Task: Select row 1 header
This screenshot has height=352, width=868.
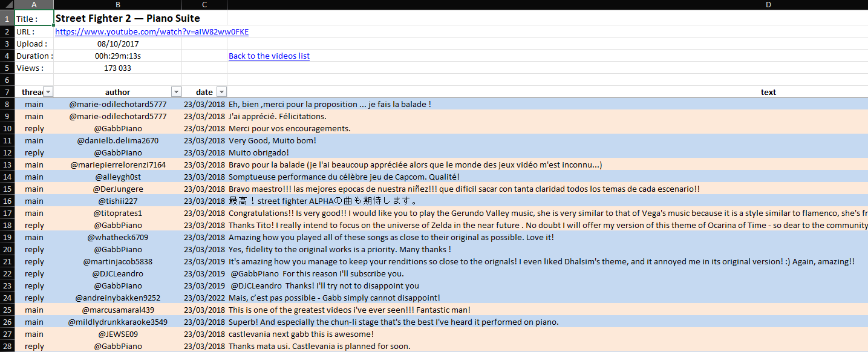Action: (x=7, y=18)
